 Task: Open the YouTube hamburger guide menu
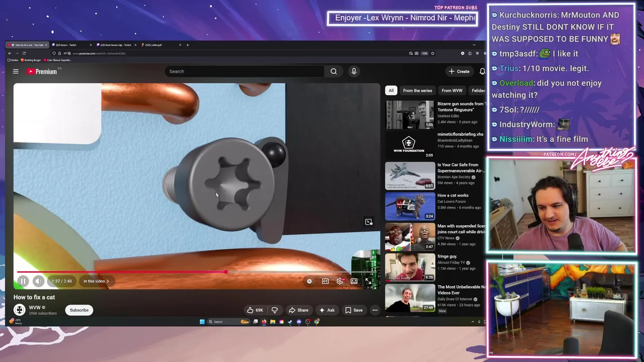[16, 71]
